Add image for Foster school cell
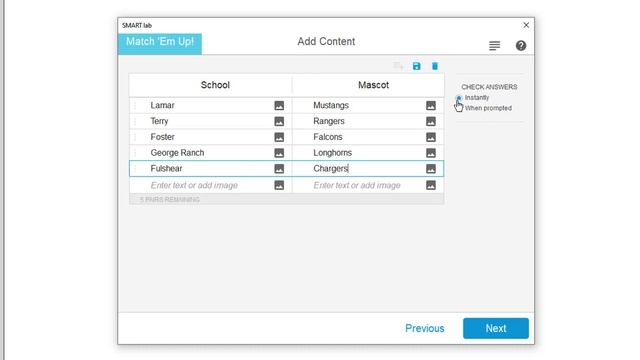 coord(279,137)
